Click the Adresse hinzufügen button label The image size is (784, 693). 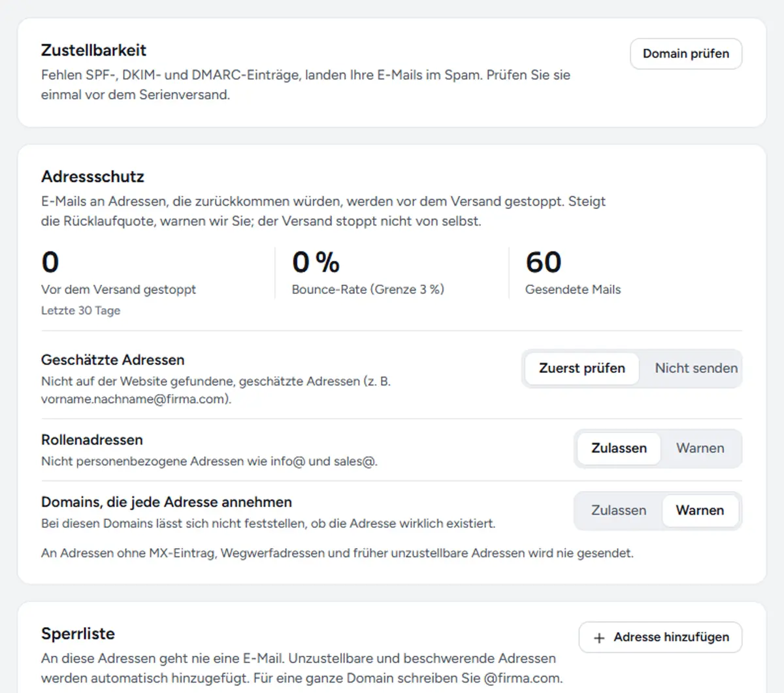click(x=671, y=637)
